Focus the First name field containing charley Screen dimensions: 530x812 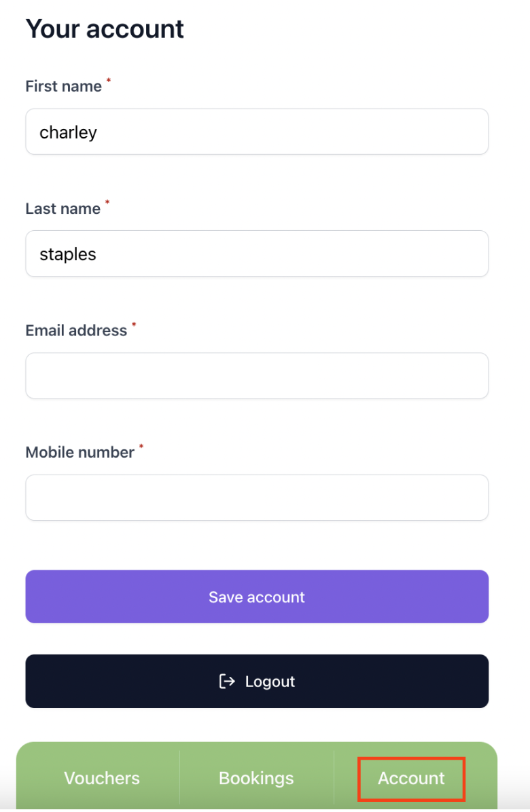click(257, 132)
